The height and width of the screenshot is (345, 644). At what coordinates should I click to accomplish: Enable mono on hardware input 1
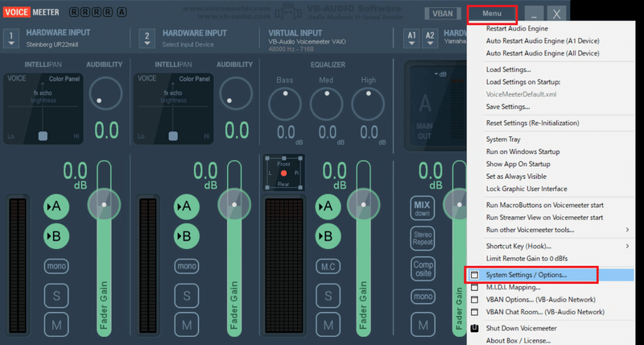click(x=56, y=266)
